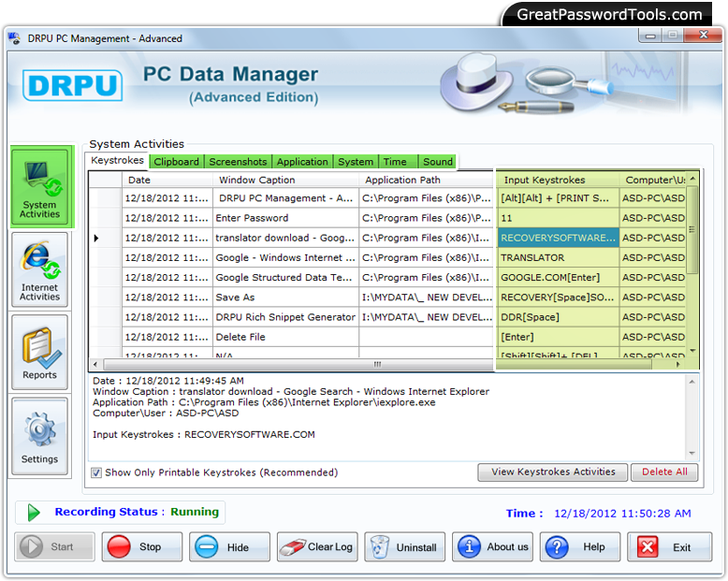Click left arrow of table horizontal scrollbar
The height and width of the screenshot is (581, 728).
(95, 364)
